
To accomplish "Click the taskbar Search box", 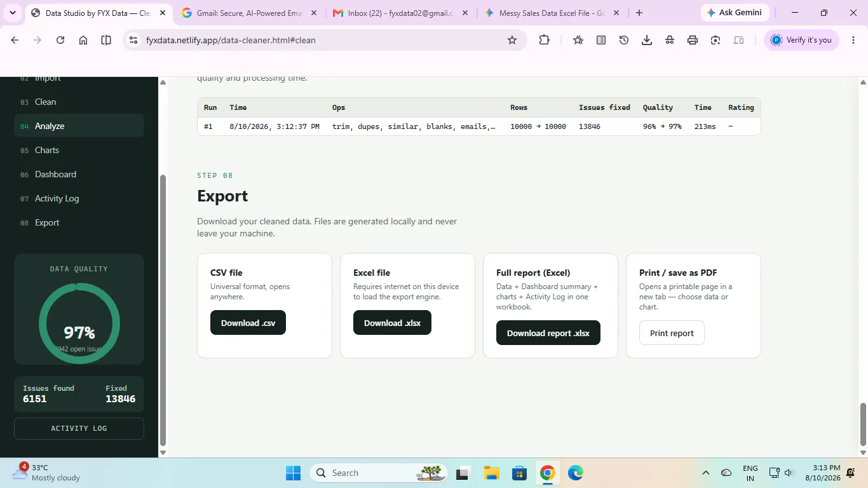I will (x=379, y=473).
